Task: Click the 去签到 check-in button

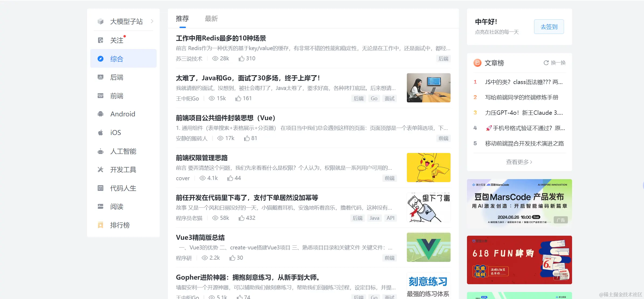Action: [549, 27]
